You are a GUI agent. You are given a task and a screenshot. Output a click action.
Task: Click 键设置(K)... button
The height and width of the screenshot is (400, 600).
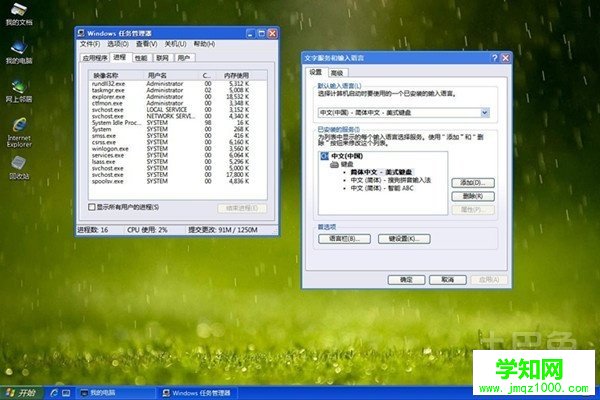click(x=404, y=239)
